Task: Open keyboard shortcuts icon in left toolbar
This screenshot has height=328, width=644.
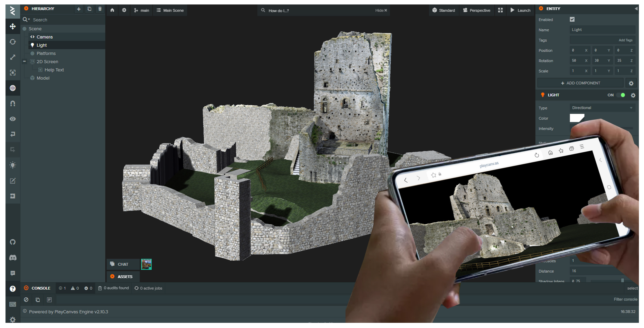Action: pyautogui.click(x=13, y=304)
